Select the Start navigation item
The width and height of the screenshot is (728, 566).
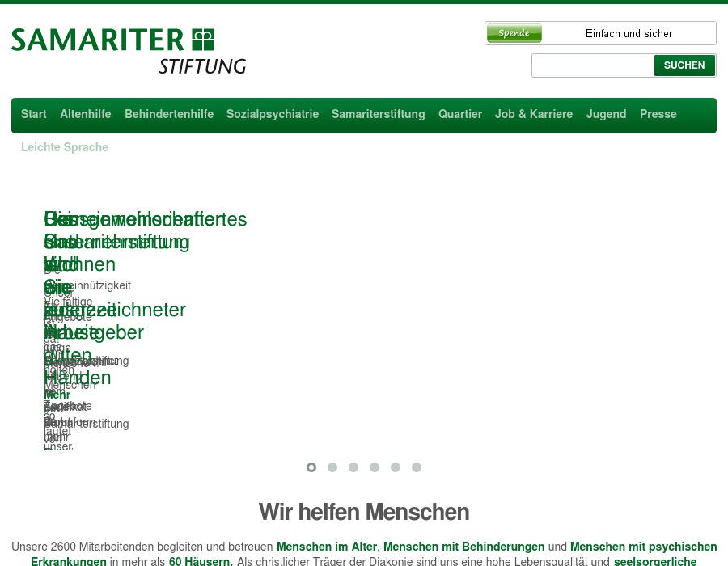point(33,114)
